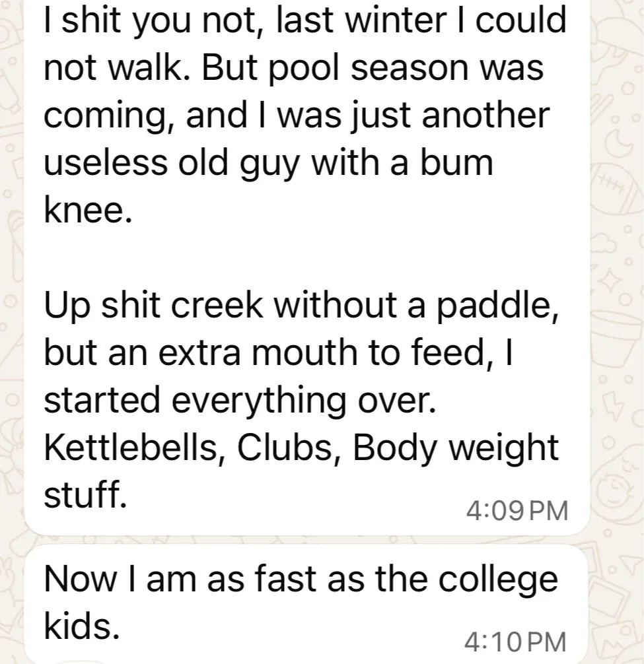This screenshot has width=644, height=664.
Task: Click the word 'stuff.' in the long message
Action: pos(85,495)
